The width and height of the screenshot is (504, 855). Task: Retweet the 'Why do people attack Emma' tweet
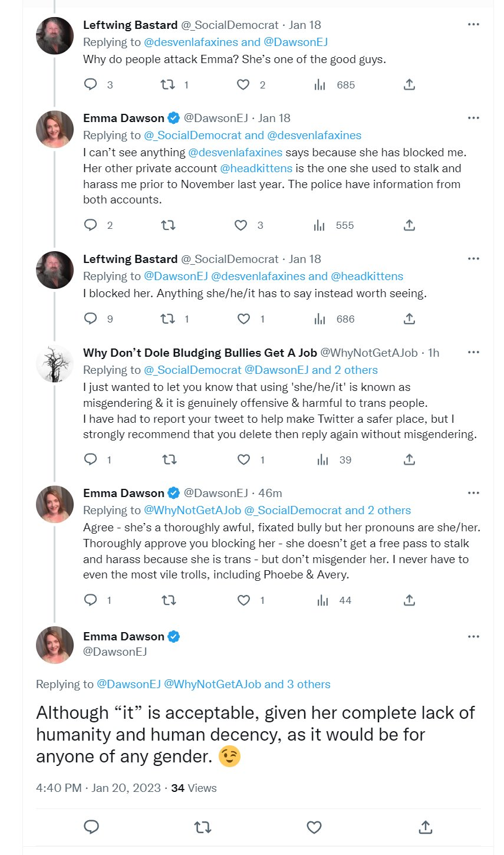point(168,84)
